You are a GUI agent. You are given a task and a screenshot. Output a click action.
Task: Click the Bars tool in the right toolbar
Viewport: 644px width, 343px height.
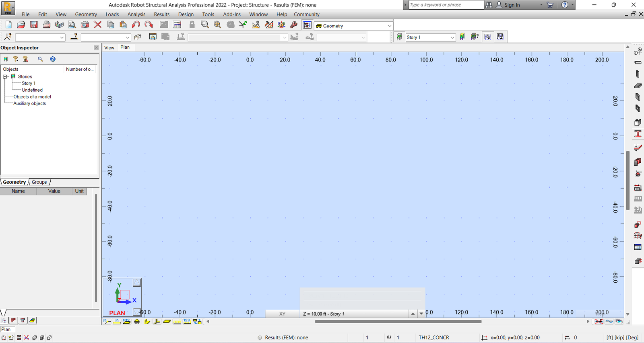(x=638, y=62)
